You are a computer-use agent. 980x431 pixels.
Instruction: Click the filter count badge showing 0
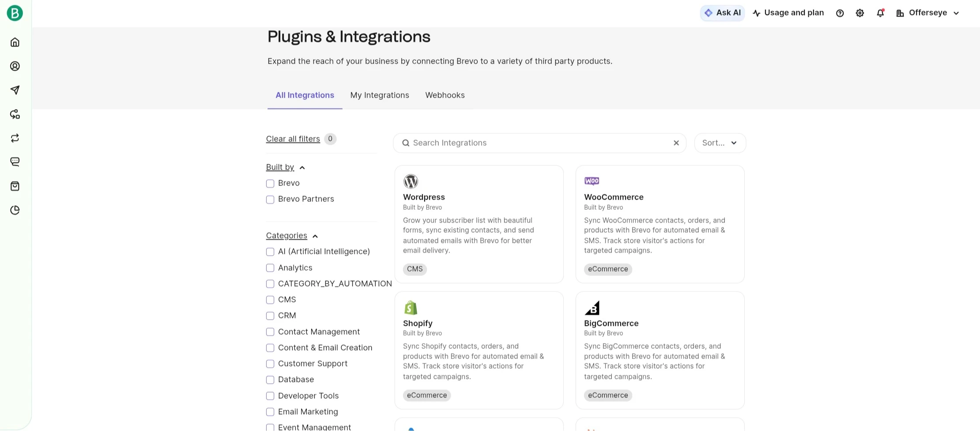pyautogui.click(x=330, y=139)
